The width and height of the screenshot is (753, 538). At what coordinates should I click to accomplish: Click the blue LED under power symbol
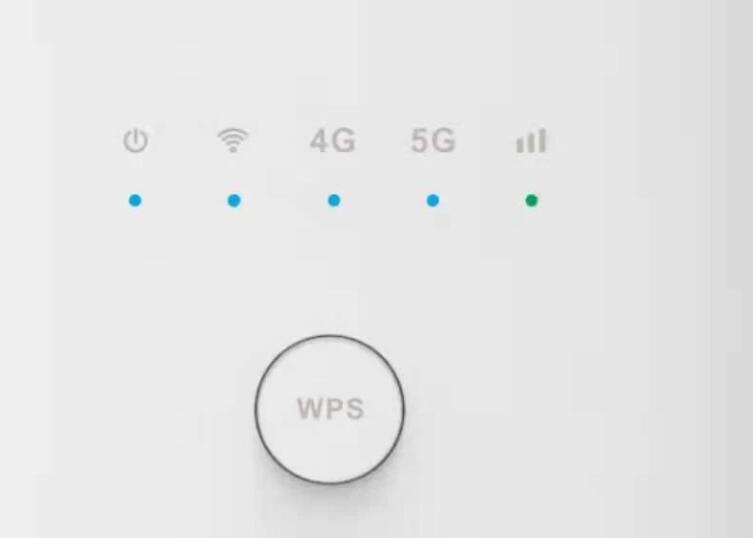tap(135, 200)
